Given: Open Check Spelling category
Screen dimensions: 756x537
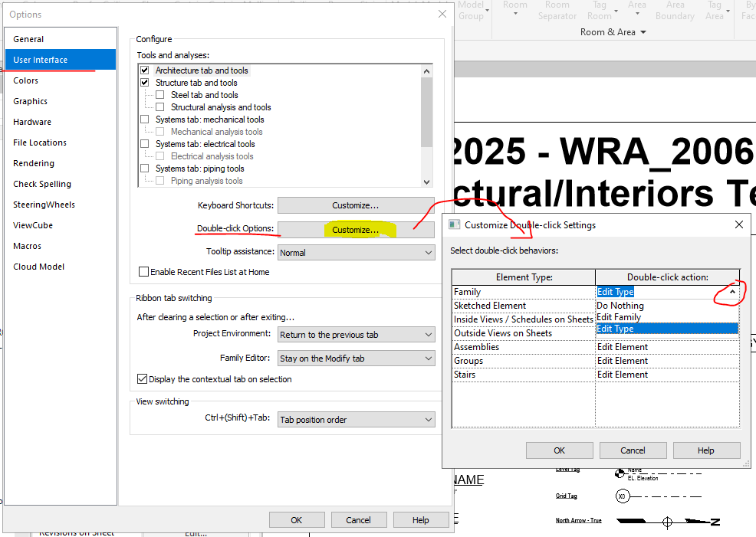Looking at the screenshot, I should (x=61, y=184).
